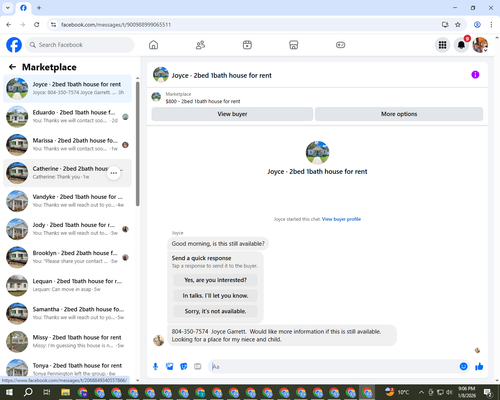Open Lequan 2bed 1bath house conversation

(67, 285)
